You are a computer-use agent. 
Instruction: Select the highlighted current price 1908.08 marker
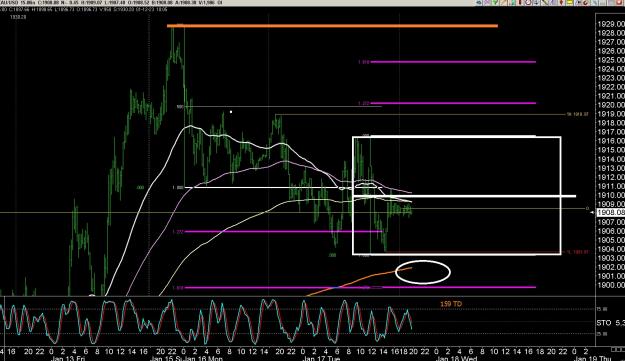click(x=611, y=213)
